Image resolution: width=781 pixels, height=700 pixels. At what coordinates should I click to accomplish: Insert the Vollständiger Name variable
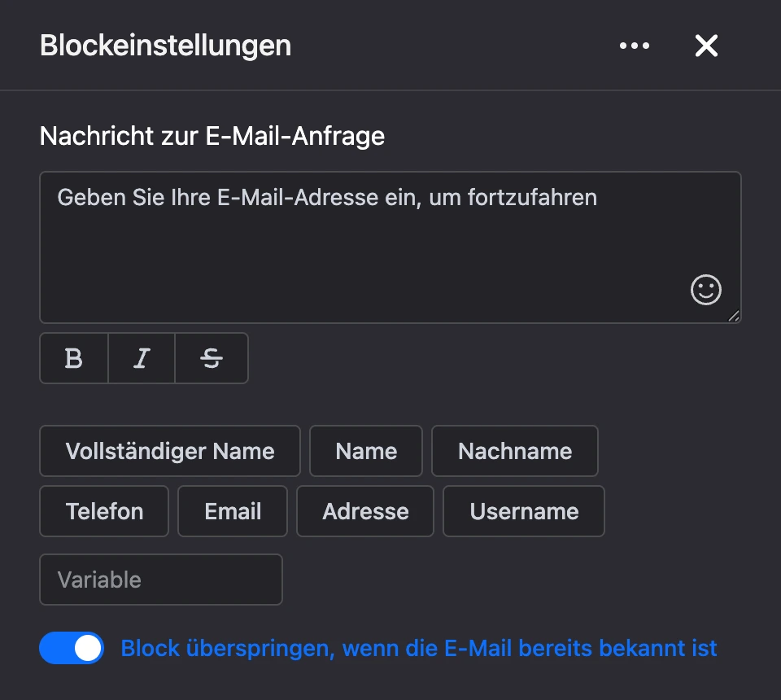[x=170, y=451]
